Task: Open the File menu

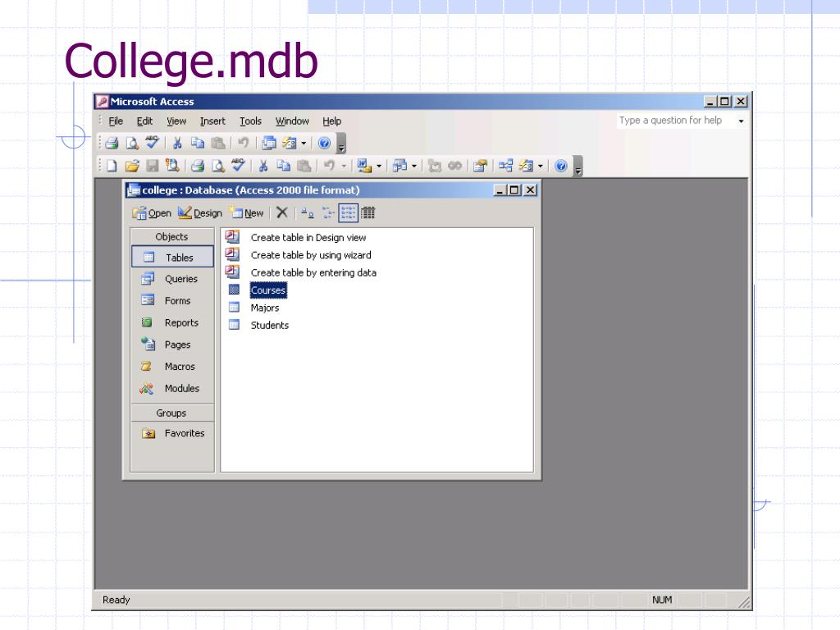Action: coord(116,121)
